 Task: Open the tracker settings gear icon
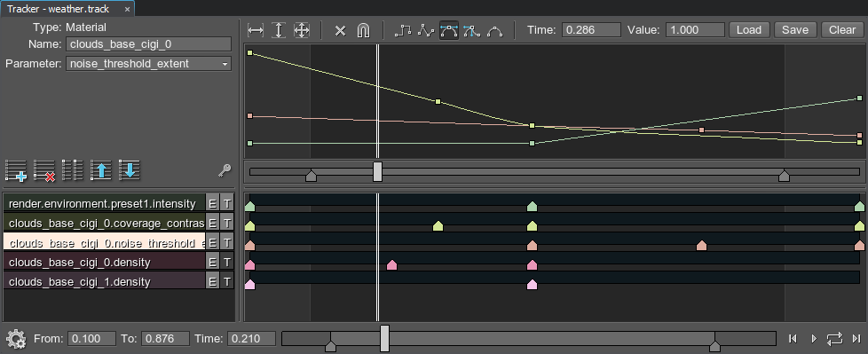(15, 338)
